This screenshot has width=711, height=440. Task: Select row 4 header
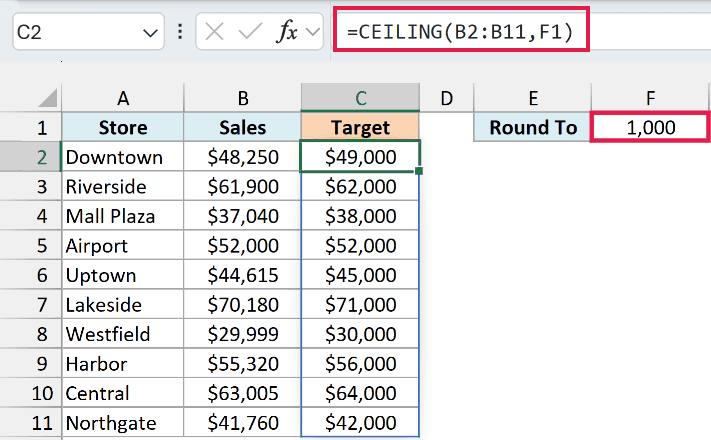30,215
